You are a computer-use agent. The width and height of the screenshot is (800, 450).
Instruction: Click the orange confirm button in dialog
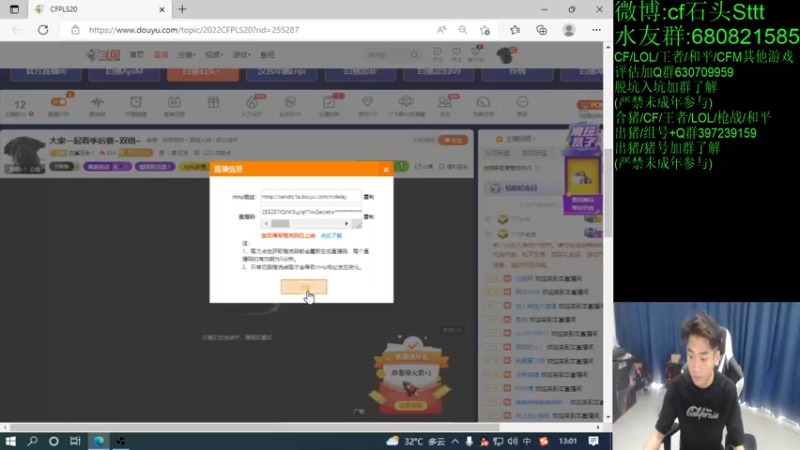coord(304,287)
